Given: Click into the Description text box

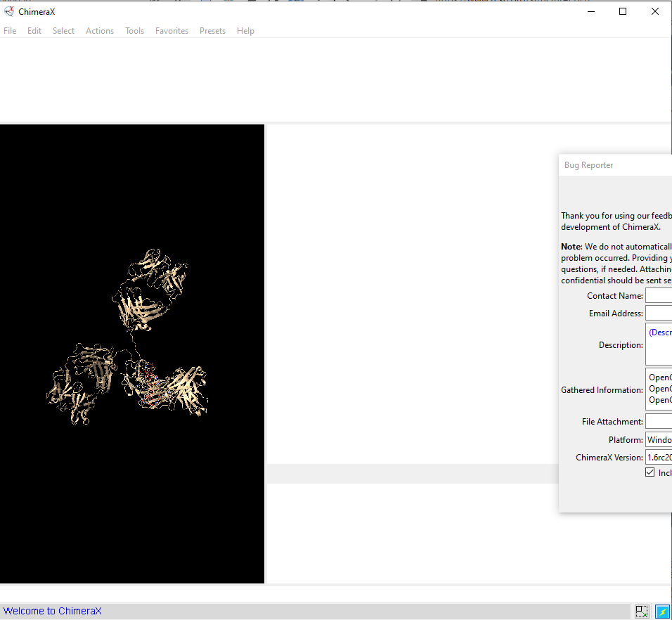Looking at the screenshot, I should point(659,344).
